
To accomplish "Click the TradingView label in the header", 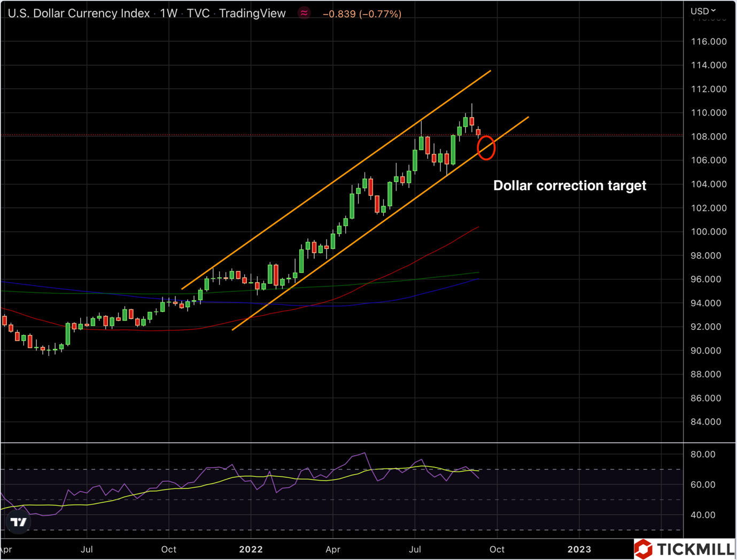I will pyautogui.click(x=252, y=13).
